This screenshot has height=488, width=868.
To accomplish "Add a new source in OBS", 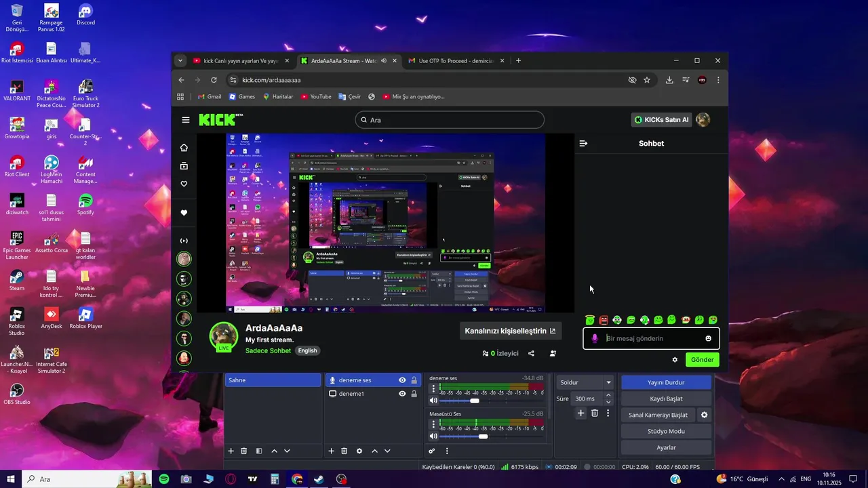I will pos(331,451).
